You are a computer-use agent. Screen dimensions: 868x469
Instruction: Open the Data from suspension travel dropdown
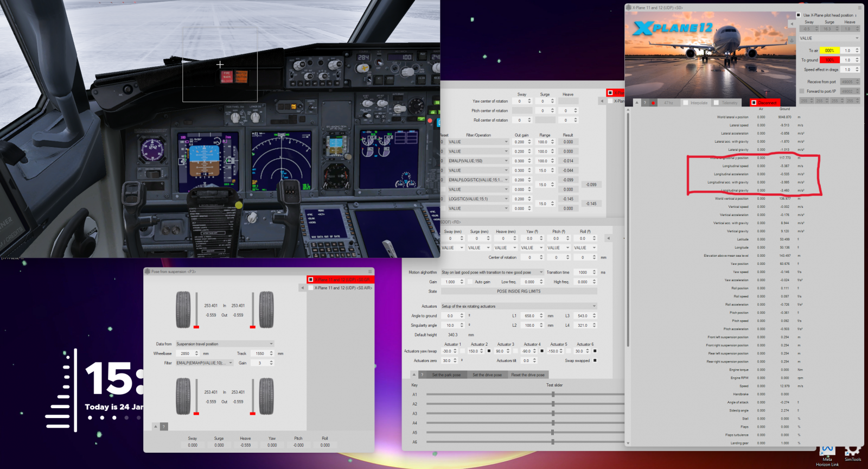[x=225, y=344]
